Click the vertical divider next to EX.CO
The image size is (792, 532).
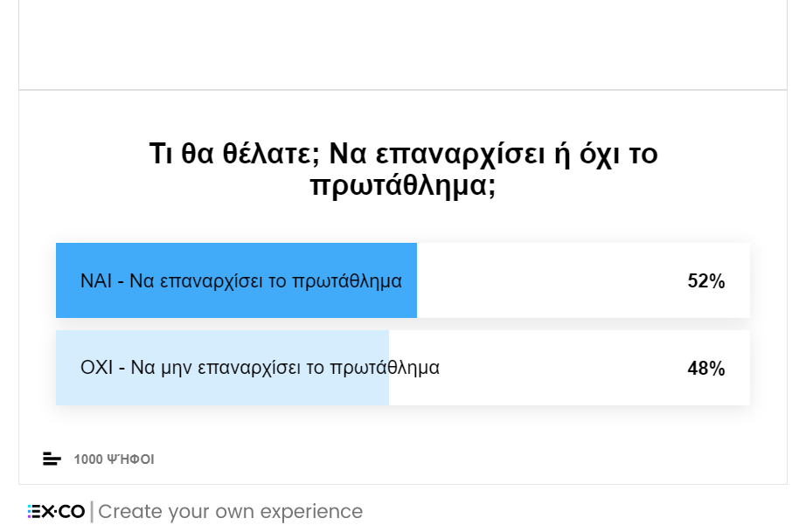pos(92,512)
